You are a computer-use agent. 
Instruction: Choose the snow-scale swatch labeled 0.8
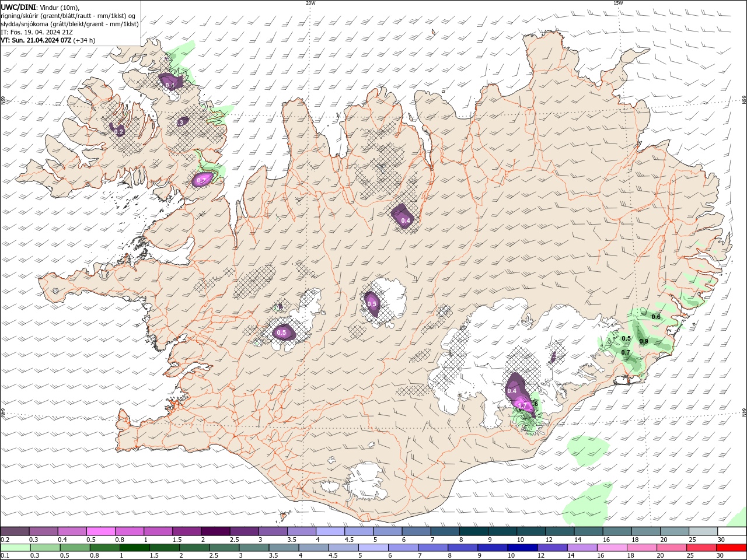coord(129,531)
